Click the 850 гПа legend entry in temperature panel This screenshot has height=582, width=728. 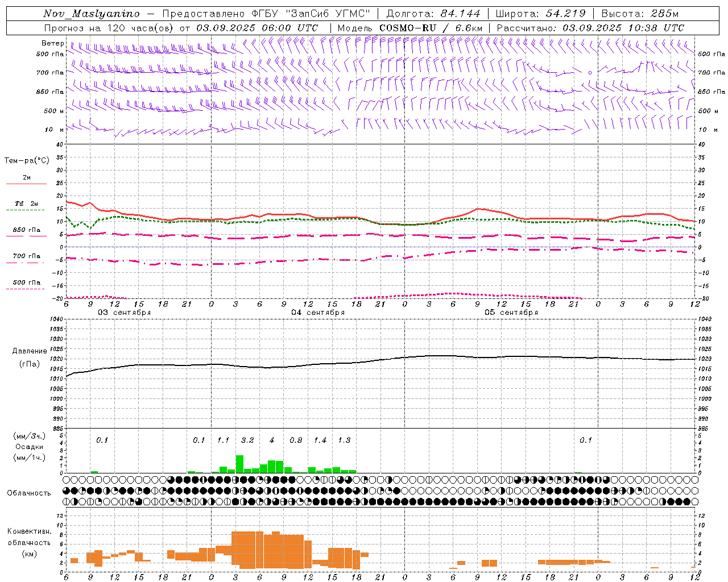pyautogui.click(x=26, y=230)
